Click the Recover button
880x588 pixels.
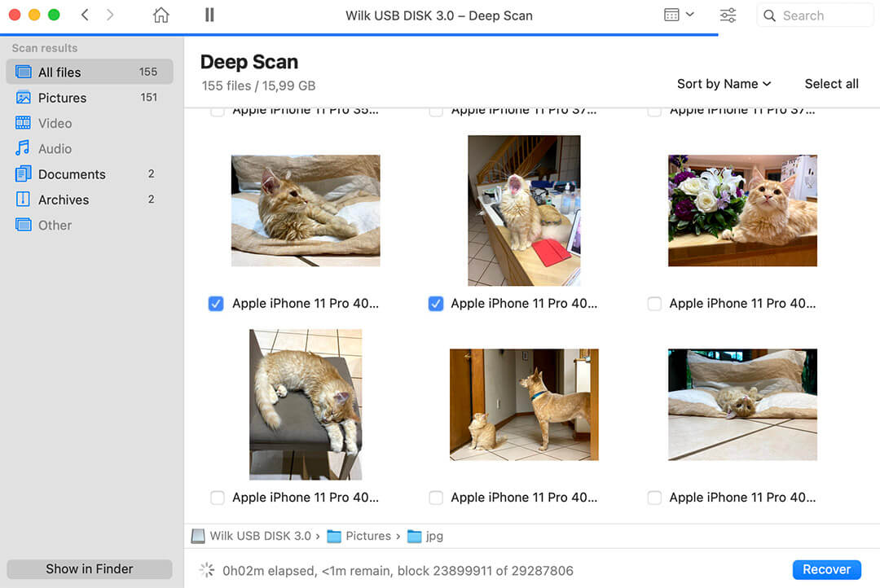click(826, 569)
